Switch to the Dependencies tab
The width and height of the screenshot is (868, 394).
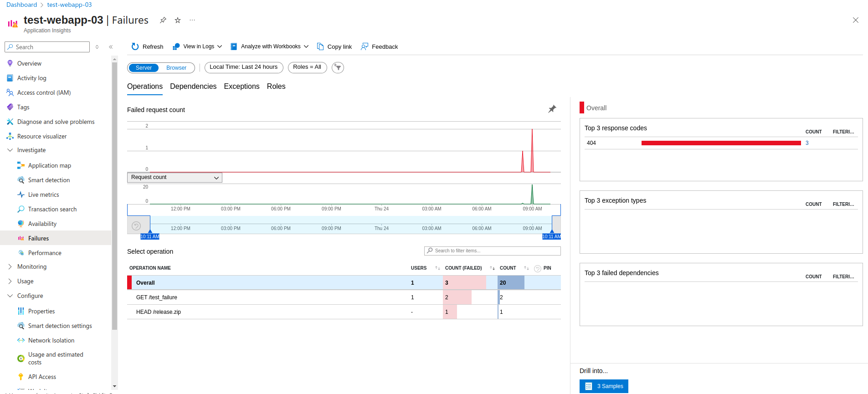coord(193,86)
